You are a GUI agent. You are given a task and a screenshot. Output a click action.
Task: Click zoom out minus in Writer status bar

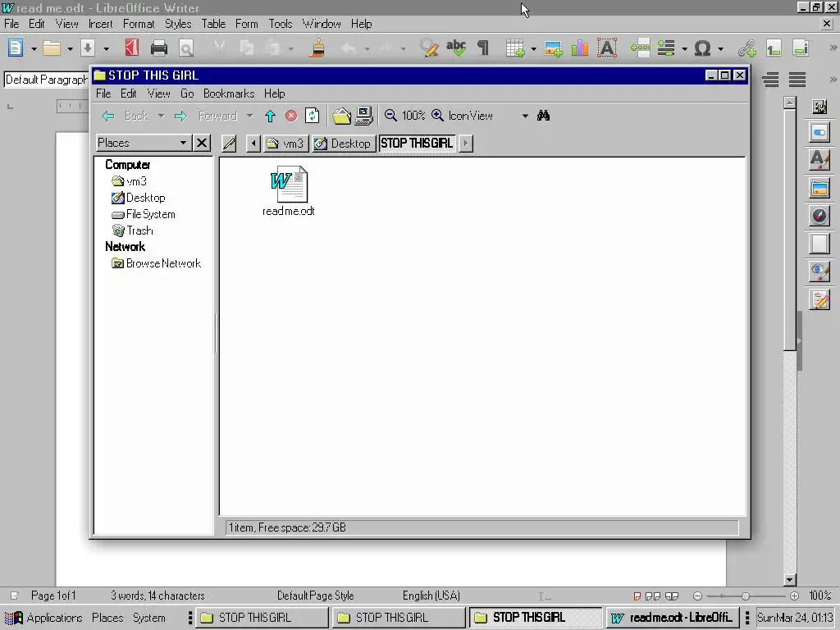[x=697, y=596]
